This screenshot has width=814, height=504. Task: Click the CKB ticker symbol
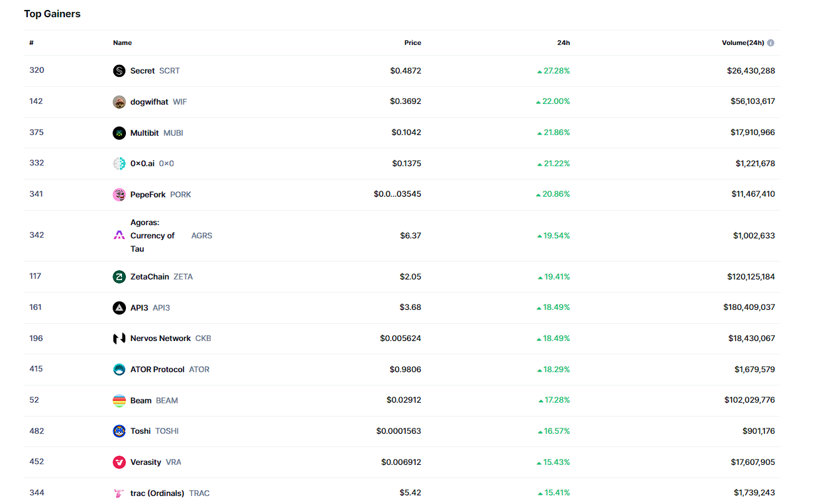click(x=203, y=338)
